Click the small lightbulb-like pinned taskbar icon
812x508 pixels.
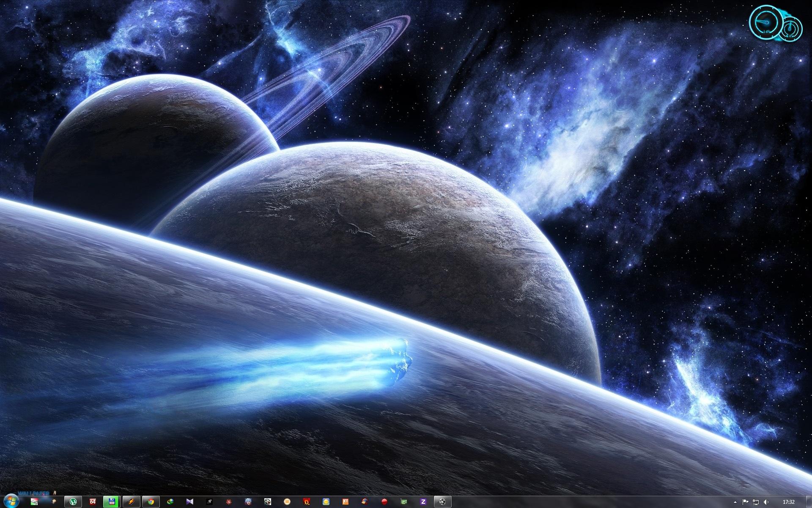(x=54, y=502)
